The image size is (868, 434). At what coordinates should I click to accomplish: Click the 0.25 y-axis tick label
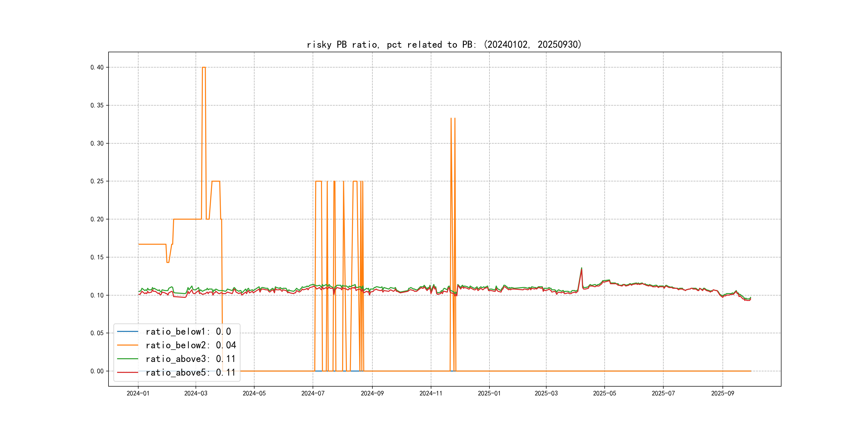click(97, 181)
